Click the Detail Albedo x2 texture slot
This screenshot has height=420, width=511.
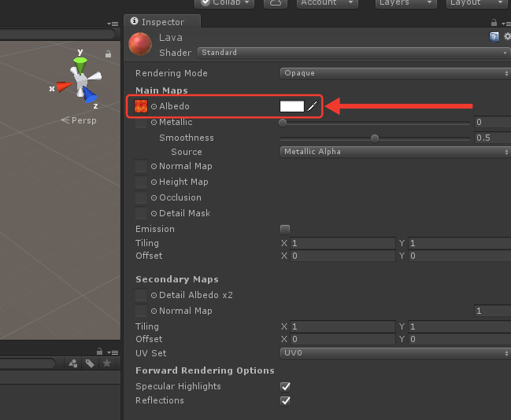click(141, 295)
